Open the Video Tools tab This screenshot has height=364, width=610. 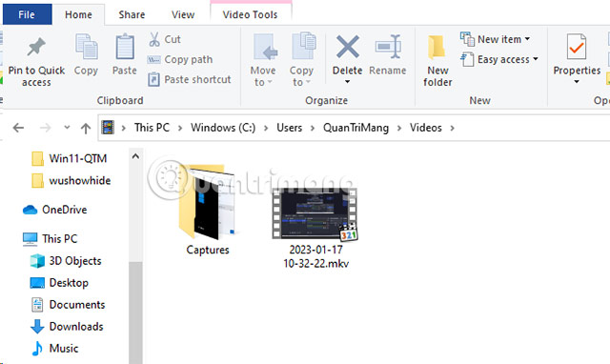250,15
